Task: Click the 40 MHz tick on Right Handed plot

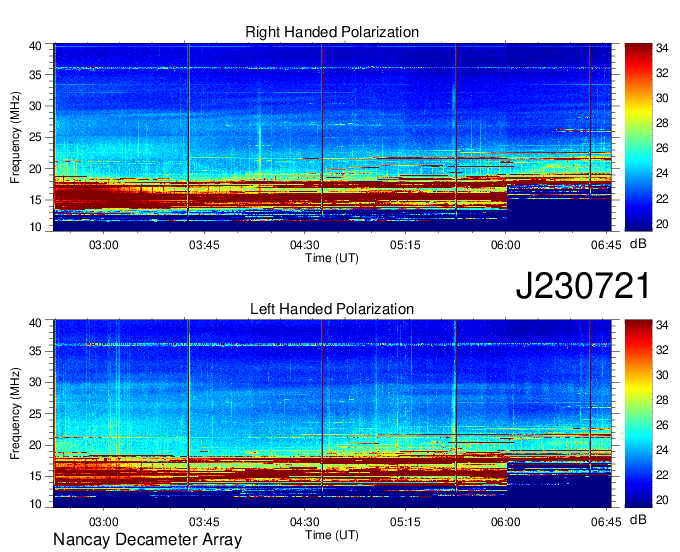Action: (x=35, y=46)
